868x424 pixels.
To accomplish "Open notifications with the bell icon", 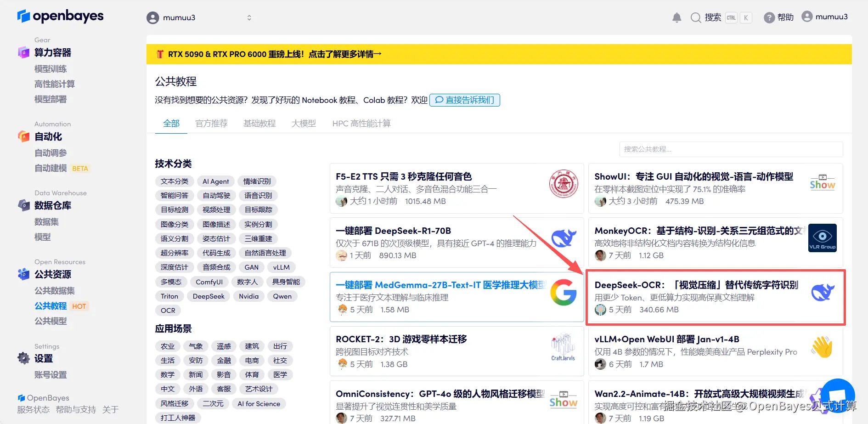I will pyautogui.click(x=676, y=17).
